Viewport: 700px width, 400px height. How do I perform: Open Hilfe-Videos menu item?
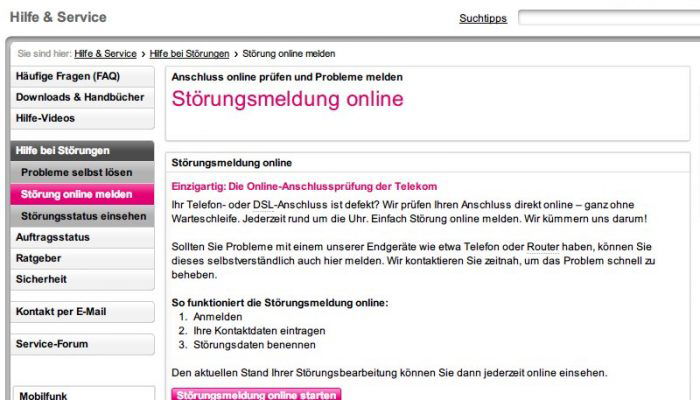pos(83,118)
